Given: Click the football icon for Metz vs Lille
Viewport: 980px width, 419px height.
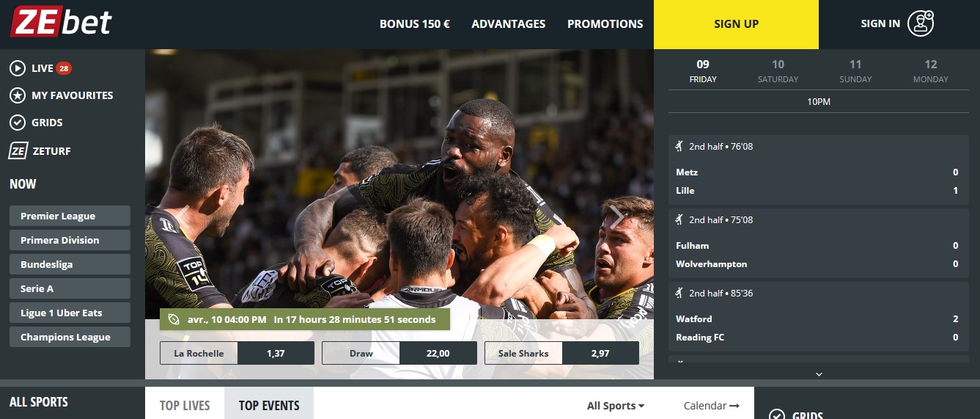Looking at the screenshot, I should click(679, 146).
